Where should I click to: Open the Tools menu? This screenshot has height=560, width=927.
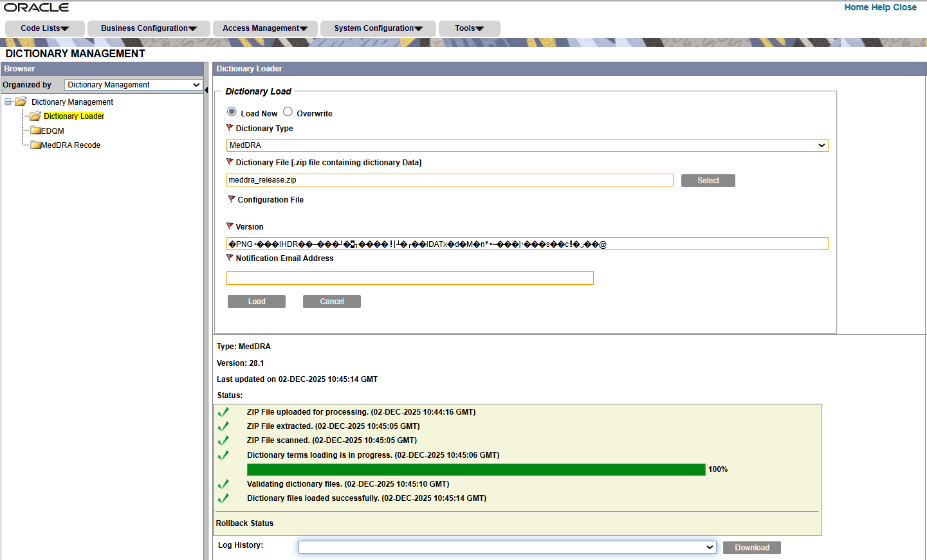point(469,28)
